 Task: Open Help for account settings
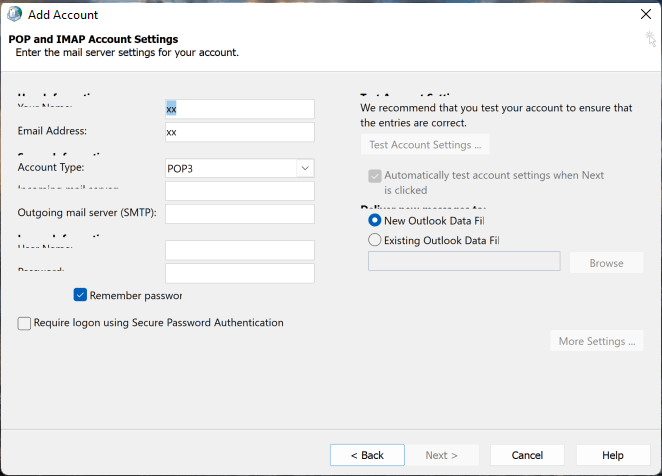[x=613, y=455]
